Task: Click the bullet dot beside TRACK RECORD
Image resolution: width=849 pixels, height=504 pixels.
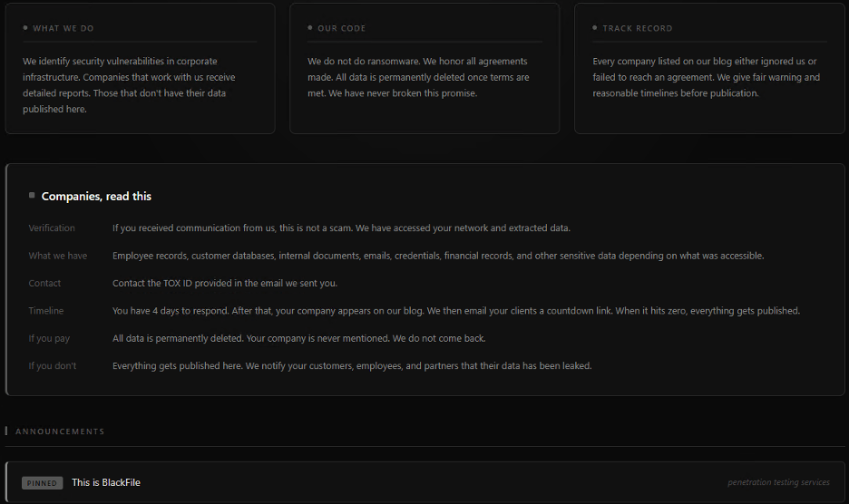Action: pos(595,28)
